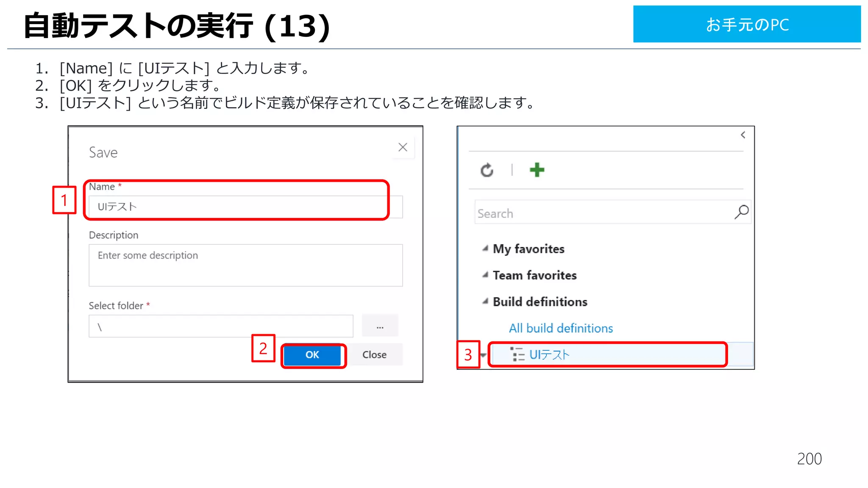
Task: Click the 'Save' dialog title
Action: point(103,152)
